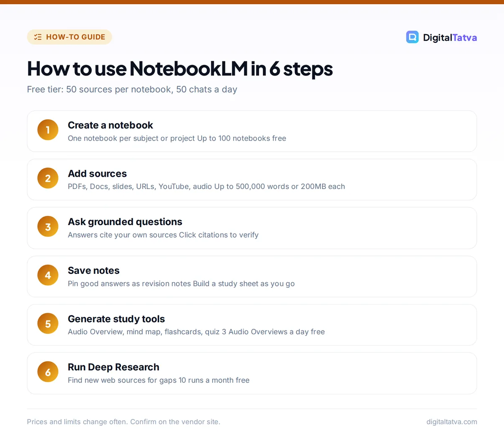Select the 'Save notes' step title
The image size is (504, 446).
click(x=94, y=270)
